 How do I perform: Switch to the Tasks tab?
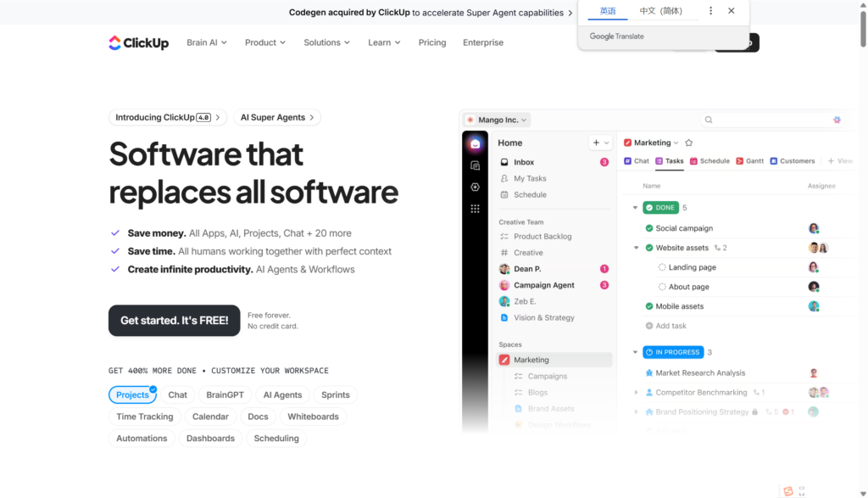click(670, 161)
